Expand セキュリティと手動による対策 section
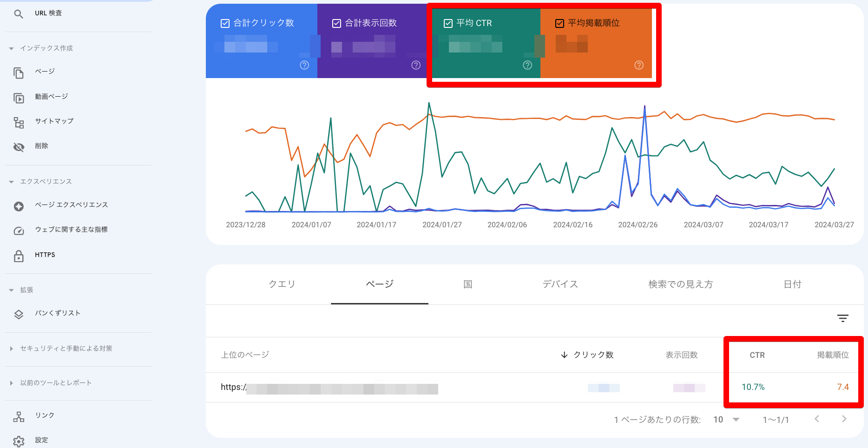 pyautogui.click(x=11, y=349)
